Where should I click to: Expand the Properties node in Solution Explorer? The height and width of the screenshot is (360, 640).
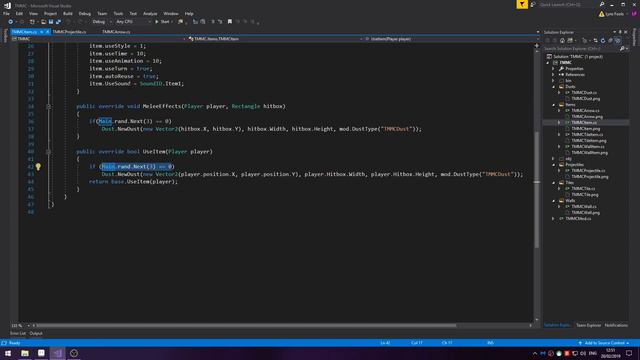click(553, 69)
